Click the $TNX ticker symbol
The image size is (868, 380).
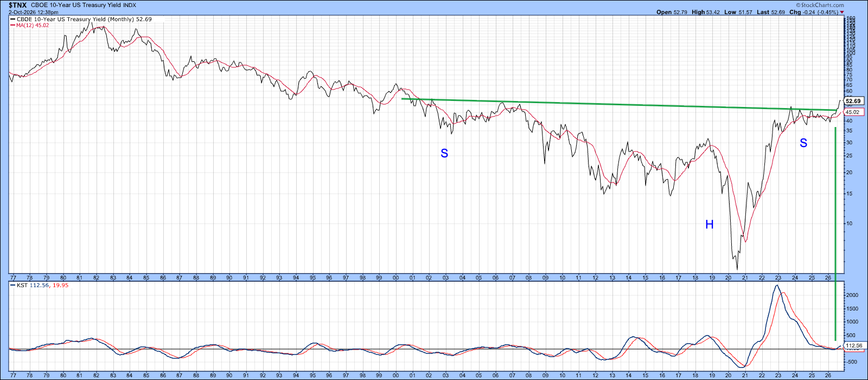pos(17,5)
